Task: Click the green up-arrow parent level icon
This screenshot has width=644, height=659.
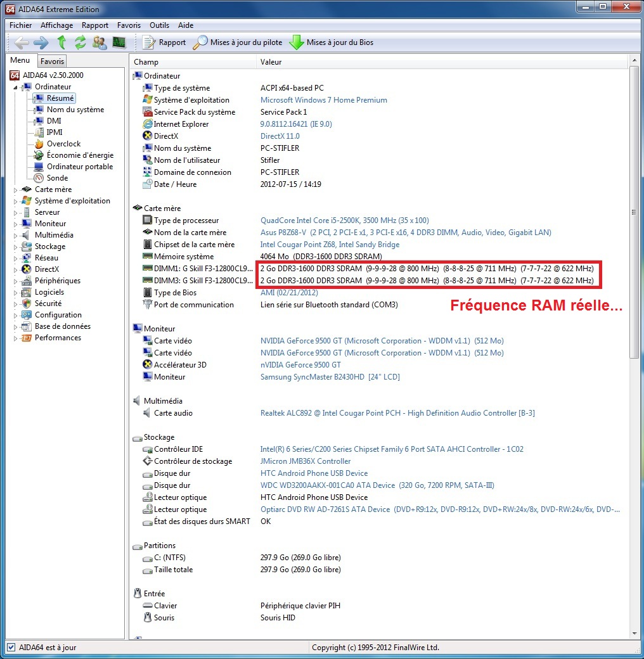Action: click(x=61, y=42)
